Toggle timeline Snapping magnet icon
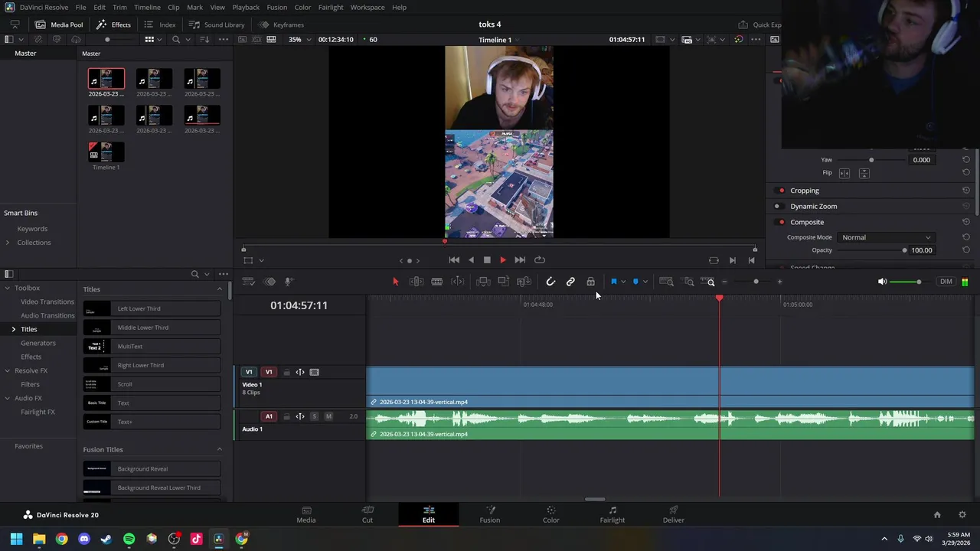The height and width of the screenshot is (551, 980). 550,282
